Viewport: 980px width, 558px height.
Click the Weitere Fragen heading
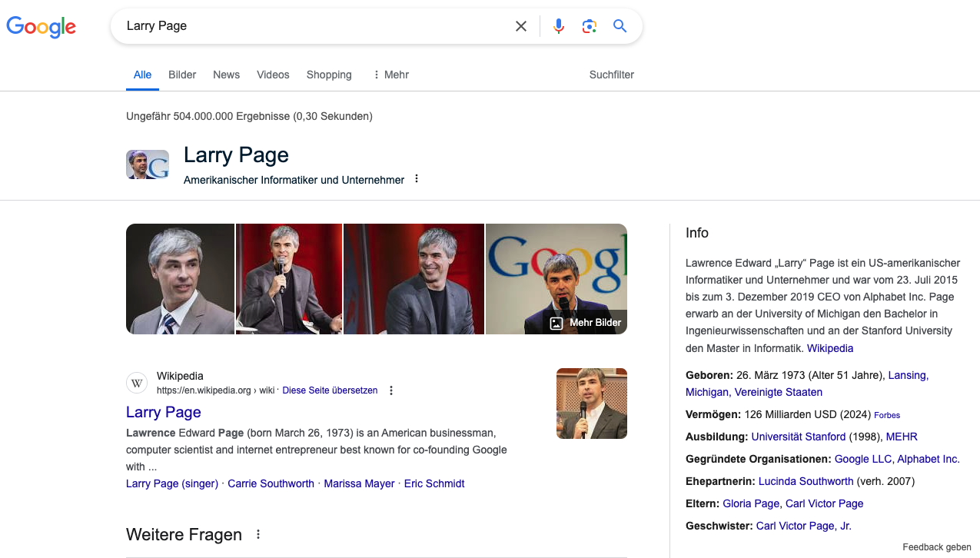pos(184,534)
